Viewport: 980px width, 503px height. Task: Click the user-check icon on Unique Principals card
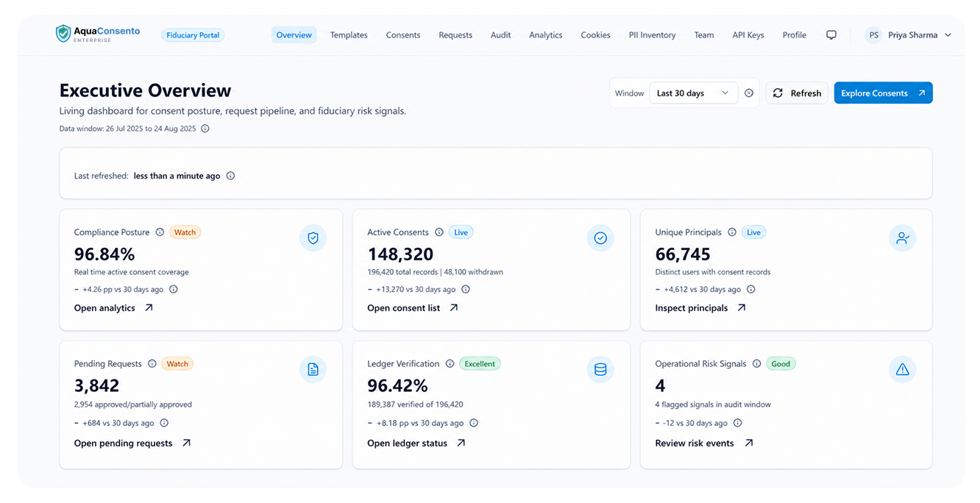(x=903, y=238)
